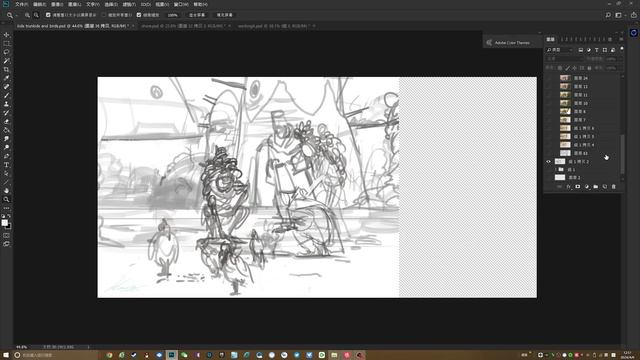Open the layer filter kind dropdown
The width and height of the screenshot is (640, 360).
(x=560, y=50)
